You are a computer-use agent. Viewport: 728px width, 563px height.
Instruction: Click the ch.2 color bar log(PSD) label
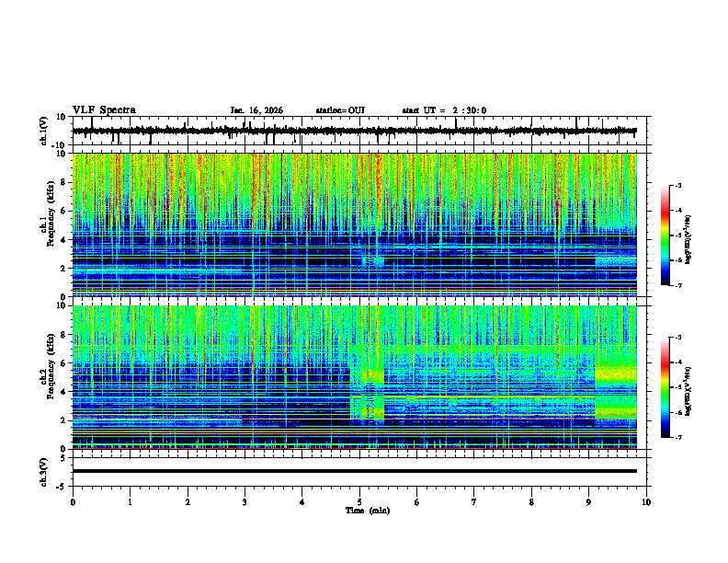(688, 392)
